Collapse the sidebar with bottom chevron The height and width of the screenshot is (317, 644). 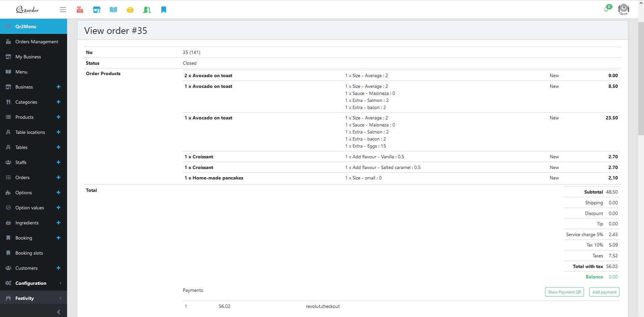tap(59, 312)
